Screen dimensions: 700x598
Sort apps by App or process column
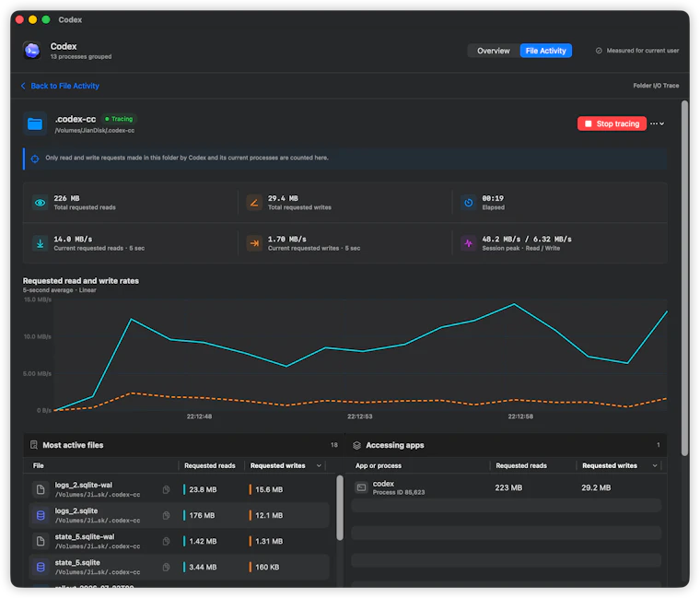379,466
